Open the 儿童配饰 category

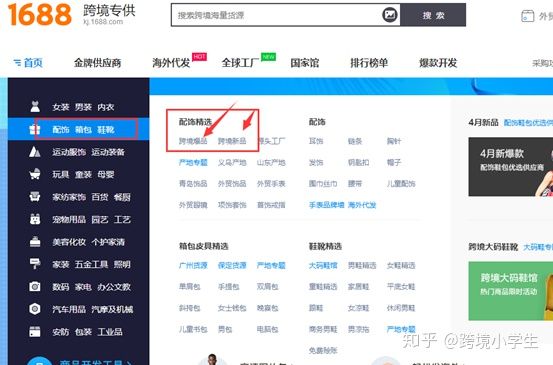401,184
